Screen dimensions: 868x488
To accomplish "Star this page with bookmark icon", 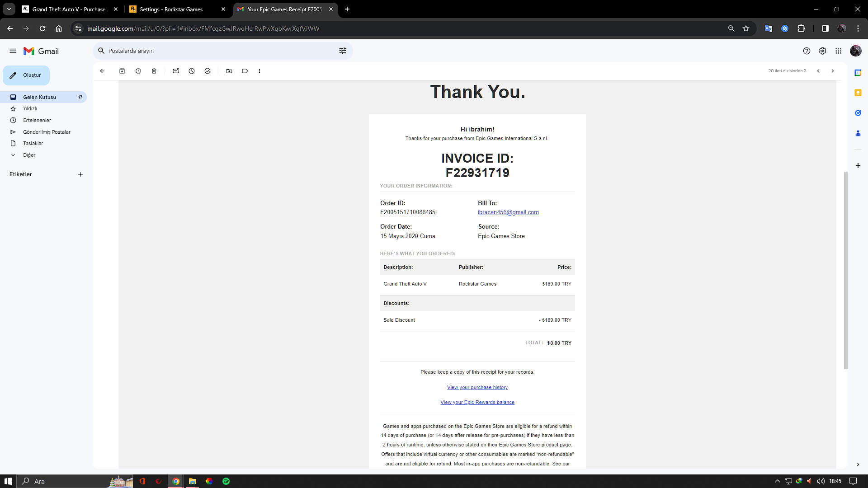I will tap(746, 28).
